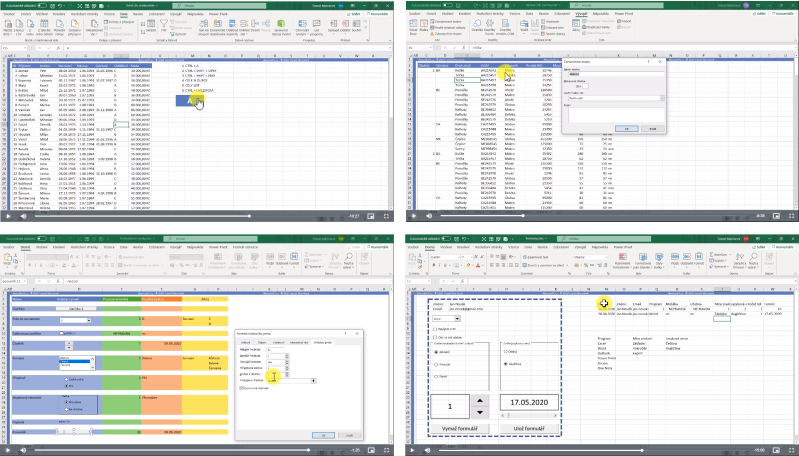Decrease the form spinner with the down arrow

tap(480, 412)
